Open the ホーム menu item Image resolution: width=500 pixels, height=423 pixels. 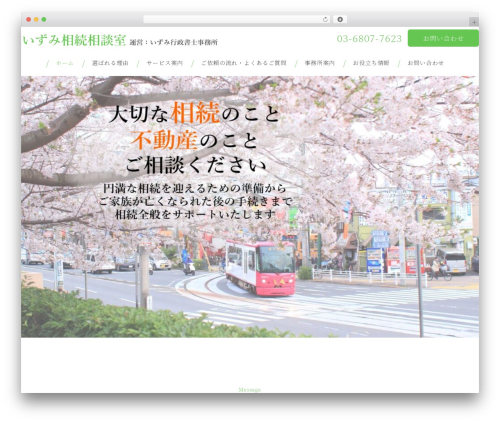point(65,63)
